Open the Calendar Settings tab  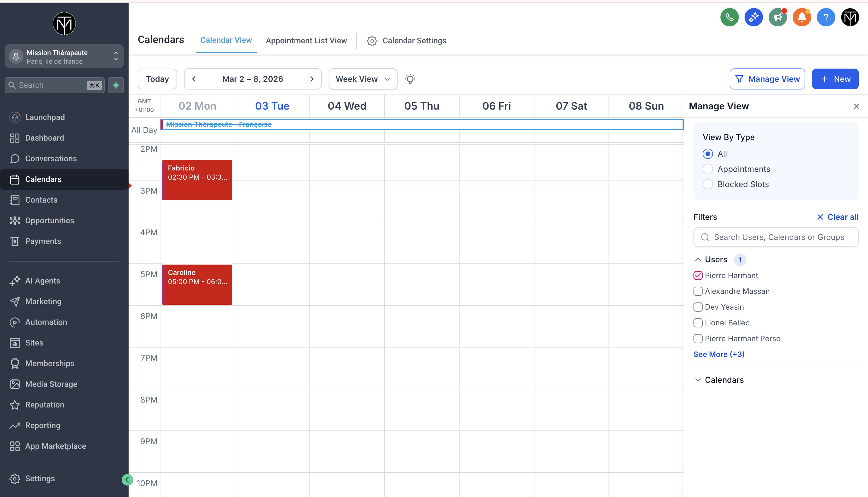coord(406,41)
